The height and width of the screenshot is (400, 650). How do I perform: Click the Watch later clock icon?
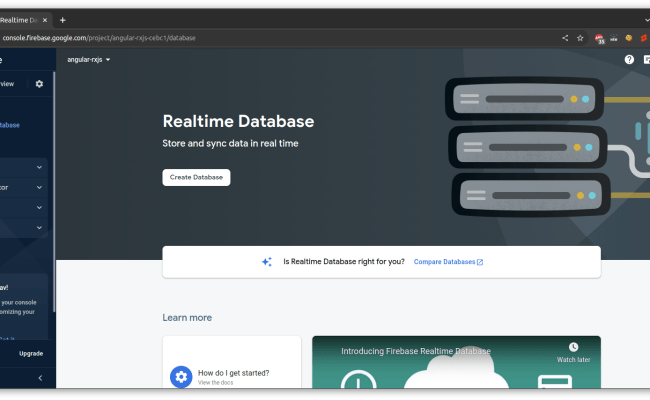(573, 347)
